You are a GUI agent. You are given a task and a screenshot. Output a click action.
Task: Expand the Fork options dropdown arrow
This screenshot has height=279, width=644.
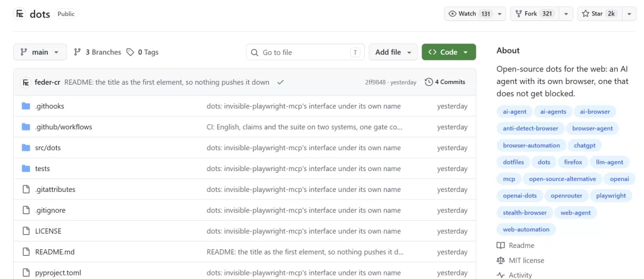(566, 14)
